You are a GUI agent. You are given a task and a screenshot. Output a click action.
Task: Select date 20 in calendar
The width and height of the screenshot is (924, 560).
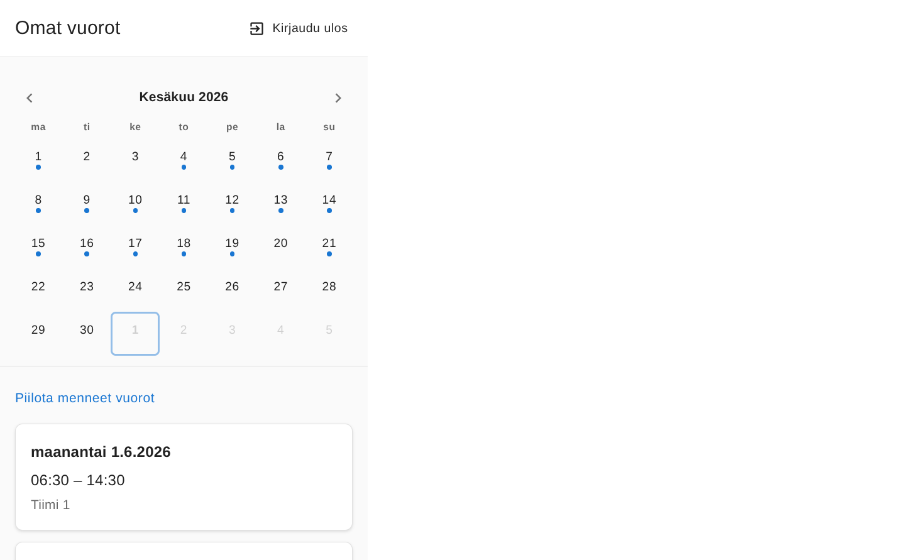click(280, 247)
